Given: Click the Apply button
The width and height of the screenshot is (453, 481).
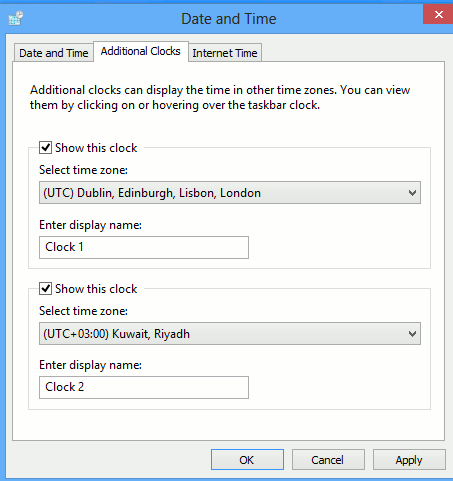Looking at the screenshot, I should tap(409, 460).
